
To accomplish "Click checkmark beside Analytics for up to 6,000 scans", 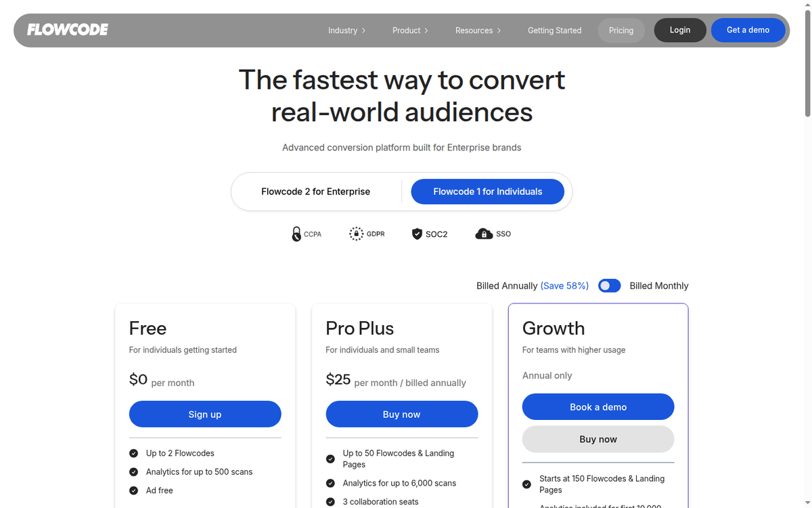I will [x=330, y=483].
